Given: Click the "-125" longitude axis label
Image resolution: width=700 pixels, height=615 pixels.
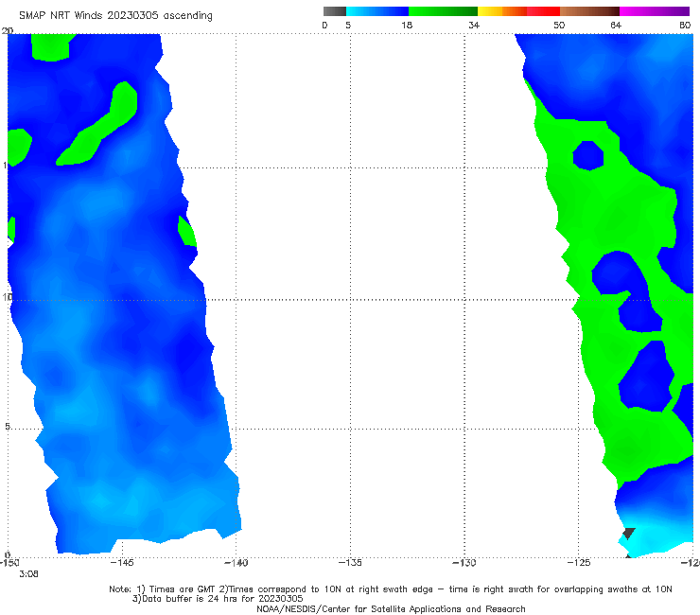Looking at the screenshot, I should [579, 563].
